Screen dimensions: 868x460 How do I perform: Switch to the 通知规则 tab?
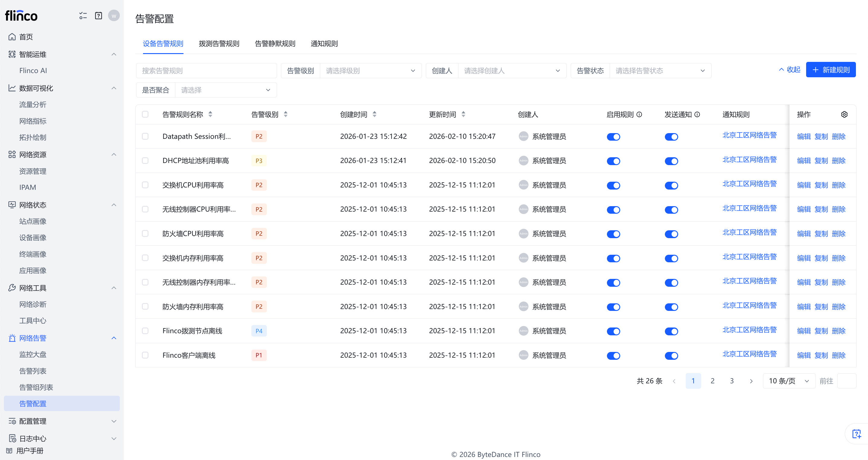point(324,44)
